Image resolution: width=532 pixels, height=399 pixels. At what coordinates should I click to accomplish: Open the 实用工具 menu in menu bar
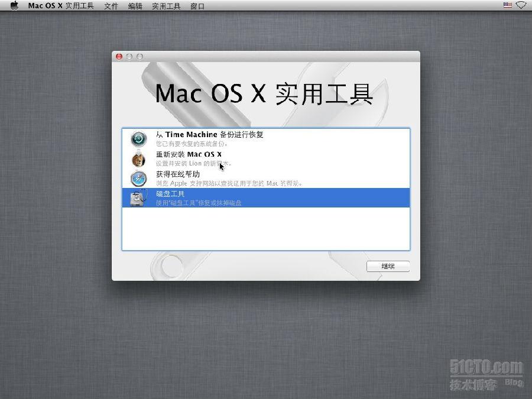166,6
